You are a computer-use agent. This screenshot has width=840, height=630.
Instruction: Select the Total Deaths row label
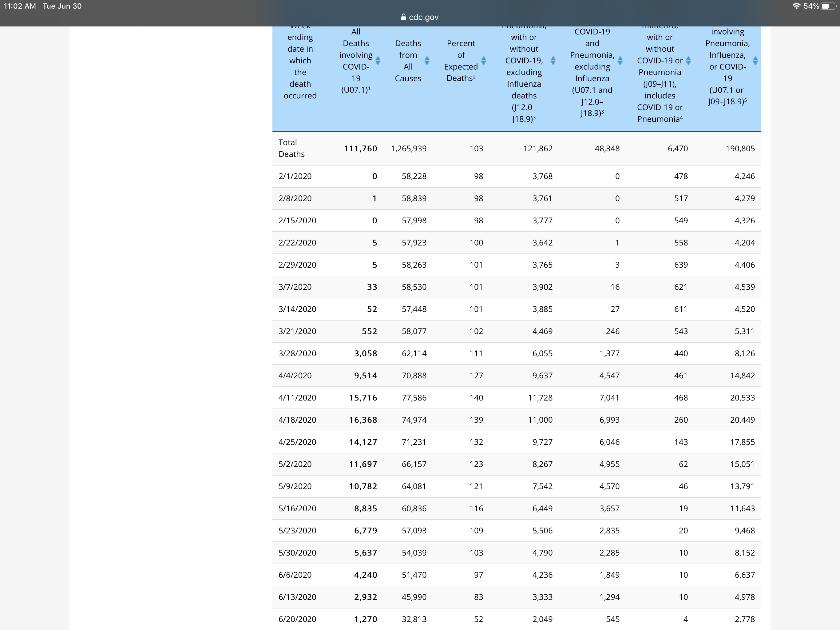[x=291, y=148]
